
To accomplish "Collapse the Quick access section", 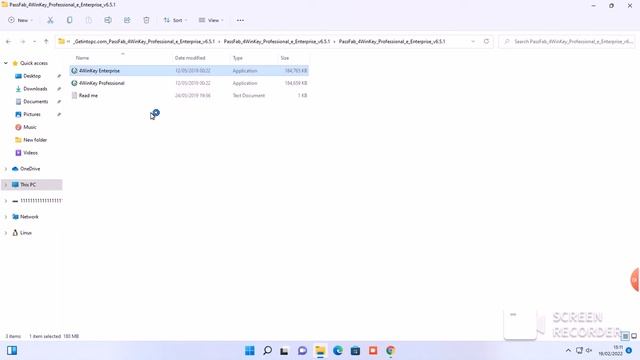I will (x=6, y=63).
